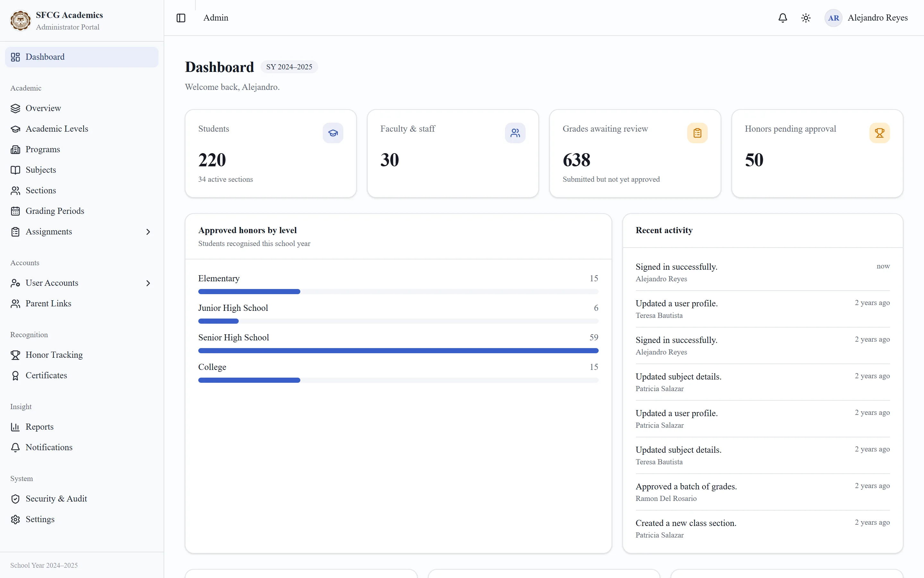Switch theme with the sun icon

pos(806,18)
